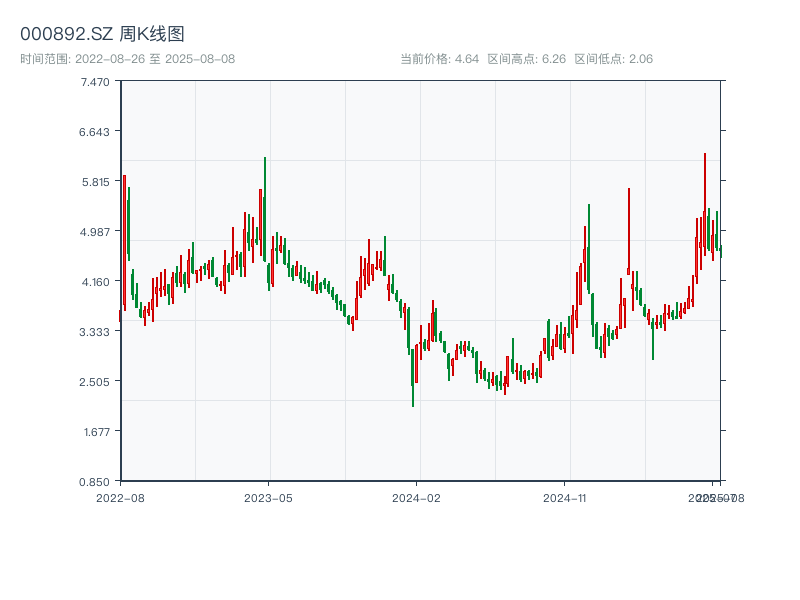800x600 pixels.
Task: Click the 区间高点 6.26 label
Action: [x=526, y=59]
